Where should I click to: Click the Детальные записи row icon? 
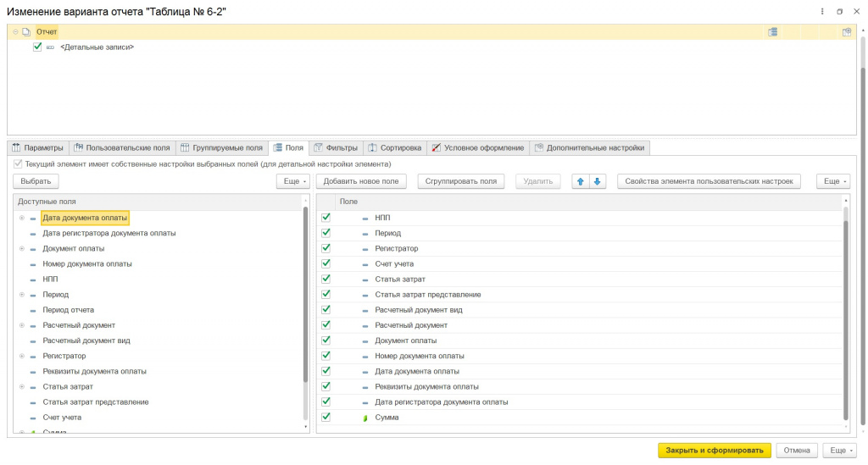click(50, 47)
